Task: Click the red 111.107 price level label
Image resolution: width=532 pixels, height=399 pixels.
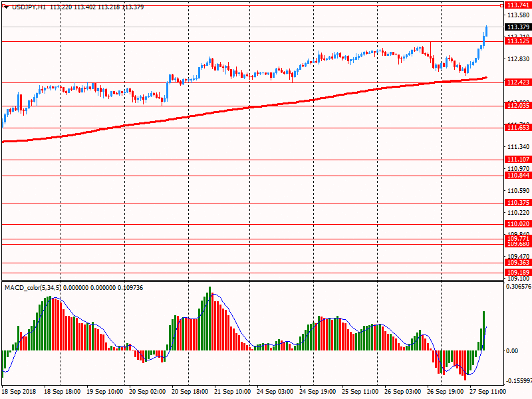Action: 518,160
